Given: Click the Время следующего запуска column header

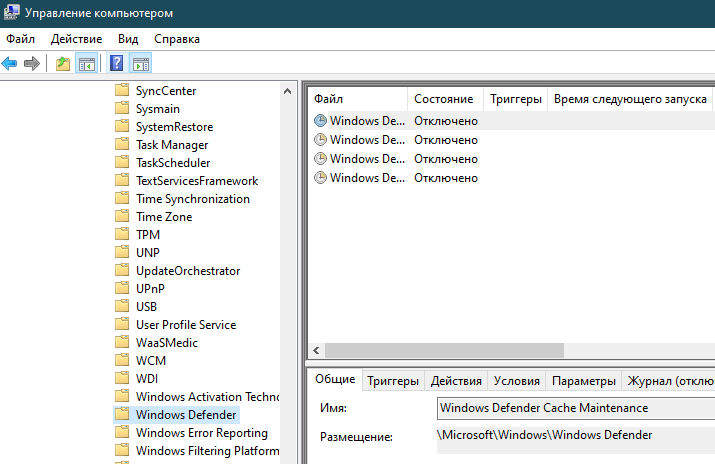Looking at the screenshot, I should pos(630,99).
